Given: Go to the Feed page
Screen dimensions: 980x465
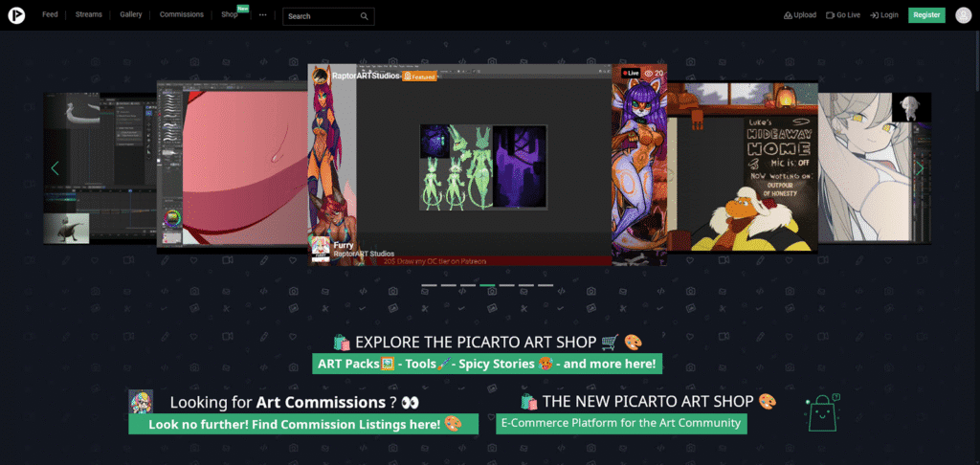Looking at the screenshot, I should (x=50, y=14).
